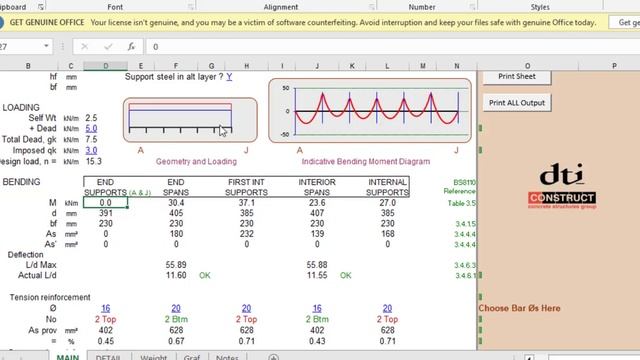Select column F header
Screen dimensions: 640x360
[176, 66]
